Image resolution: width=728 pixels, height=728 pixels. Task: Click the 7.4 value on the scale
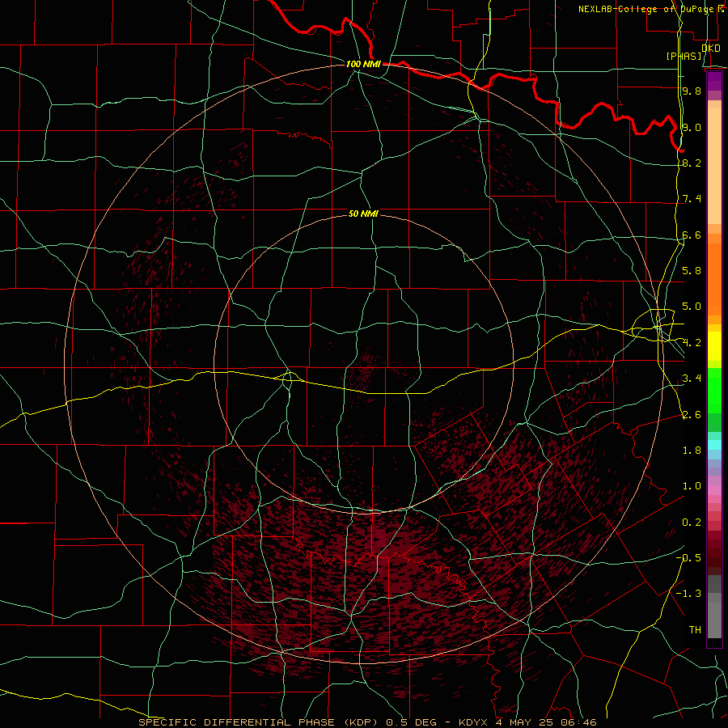click(x=692, y=199)
